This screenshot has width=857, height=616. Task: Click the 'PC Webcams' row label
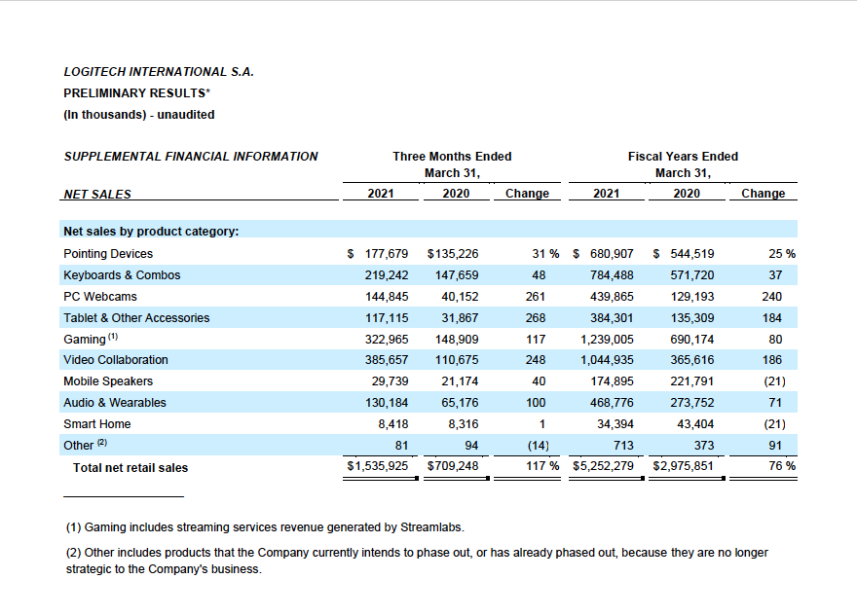coord(100,297)
